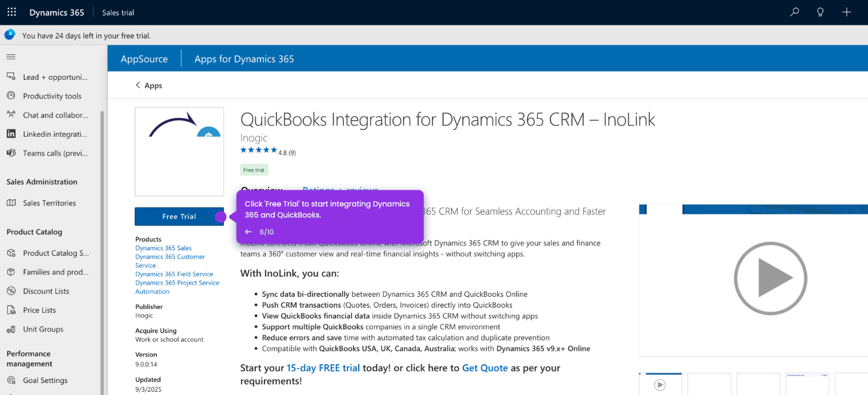Click the sidebar vertical scrollbar

point(102,252)
